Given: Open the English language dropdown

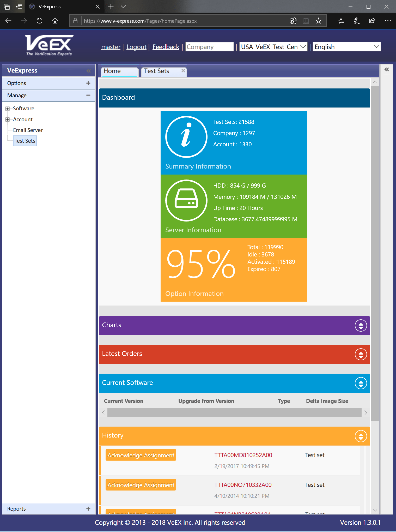Looking at the screenshot, I should tap(346, 47).
